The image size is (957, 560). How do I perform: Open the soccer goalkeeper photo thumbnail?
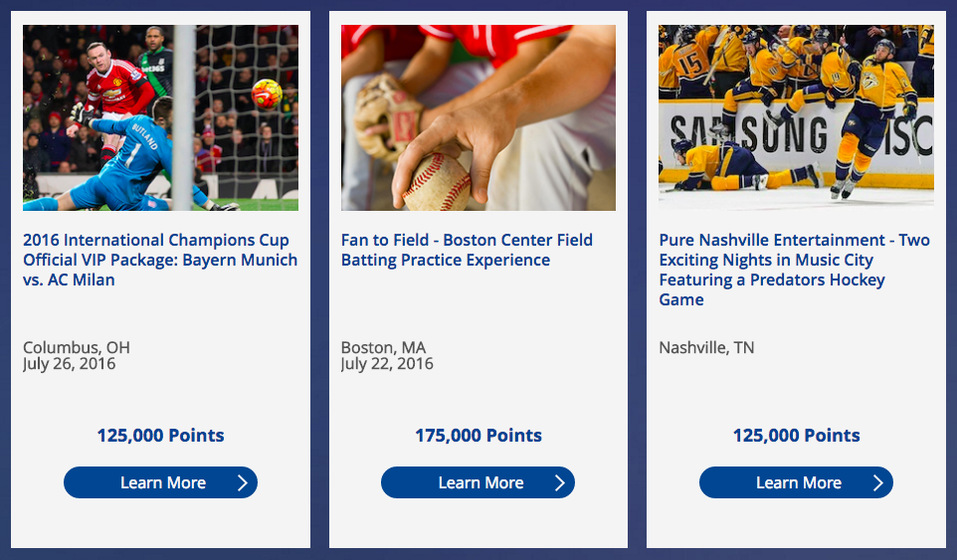[160, 117]
